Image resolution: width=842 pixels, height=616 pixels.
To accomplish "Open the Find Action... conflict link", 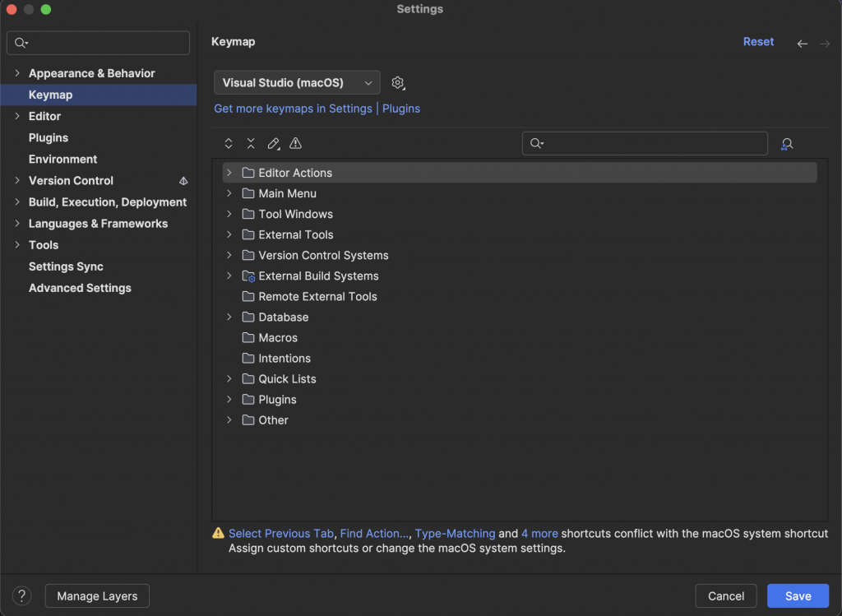I will pos(374,534).
